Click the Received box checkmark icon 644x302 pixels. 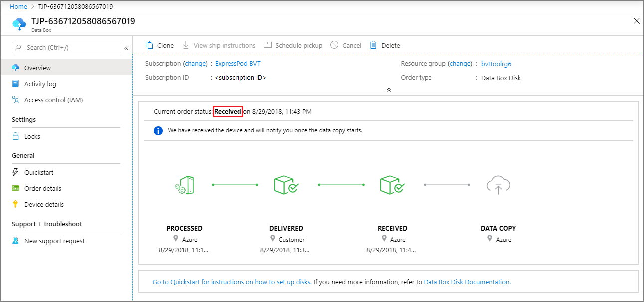[x=392, y=185]
